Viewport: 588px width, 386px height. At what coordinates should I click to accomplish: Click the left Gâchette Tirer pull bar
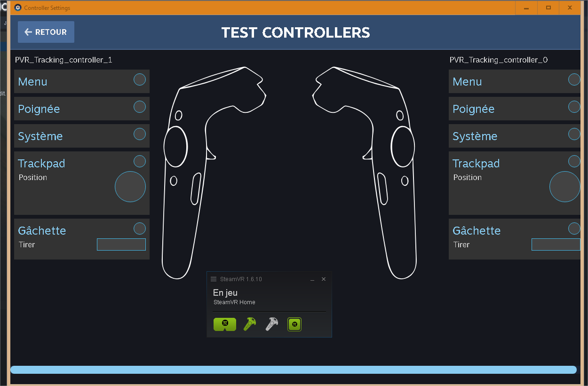(x=121, y=244)
